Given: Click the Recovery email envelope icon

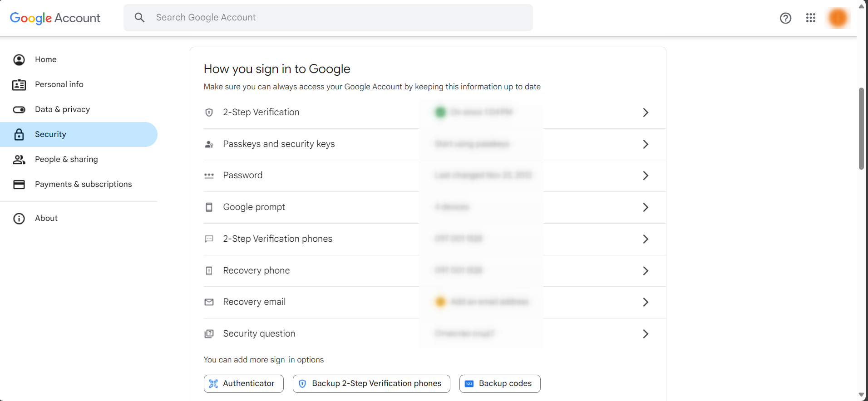Looking at the screenshot, I should click(209, 302).
